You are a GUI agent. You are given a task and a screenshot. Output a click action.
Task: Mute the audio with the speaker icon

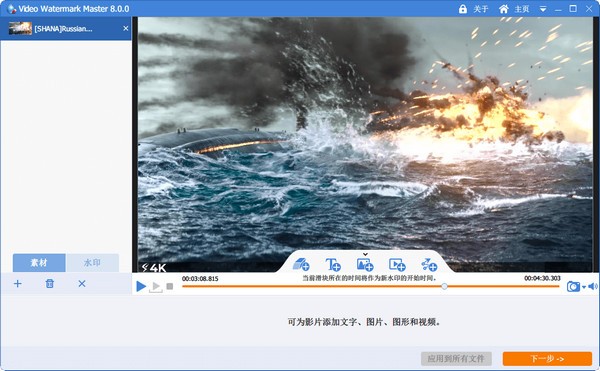tap(593, 286)
